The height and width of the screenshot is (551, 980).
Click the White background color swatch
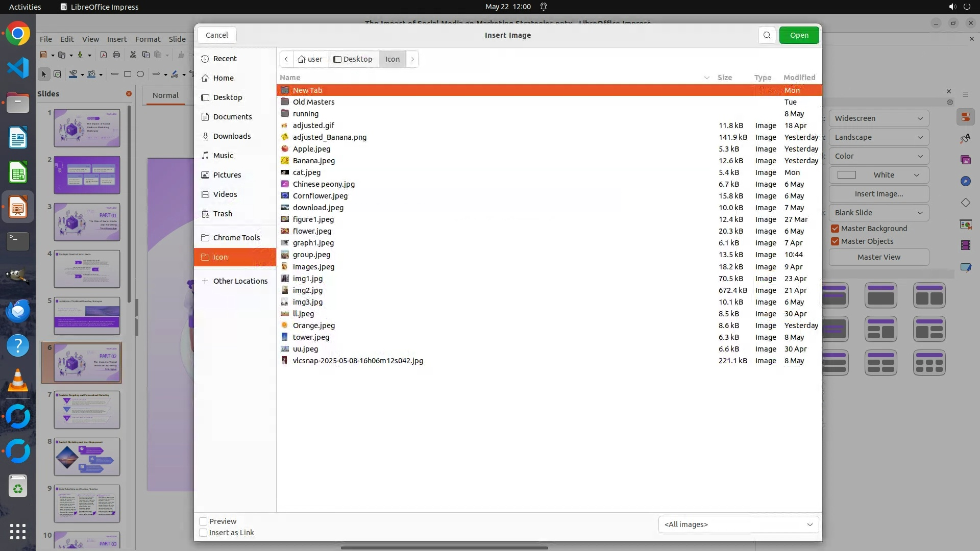pos(846,175)
